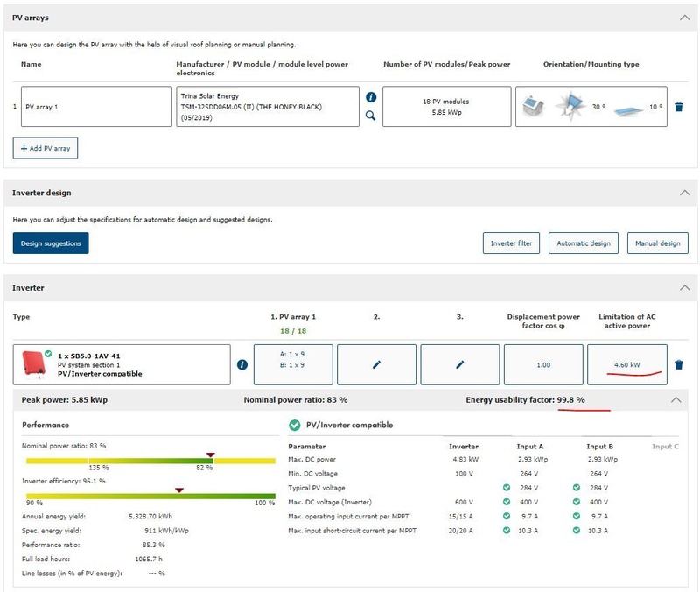Viewport: 700px width, 592px height.
Task: Switch to Manual design
Action: click(658, 243)
